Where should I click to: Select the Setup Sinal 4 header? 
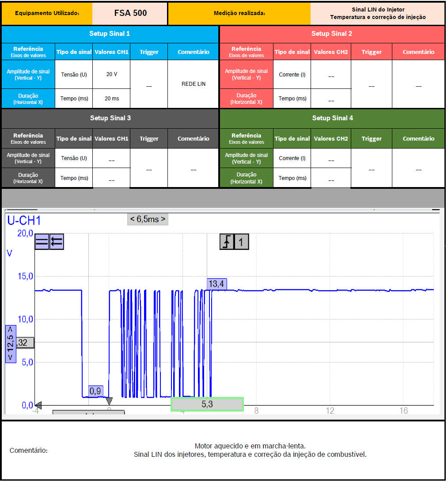pyautogui.click(x=332, y=118)
